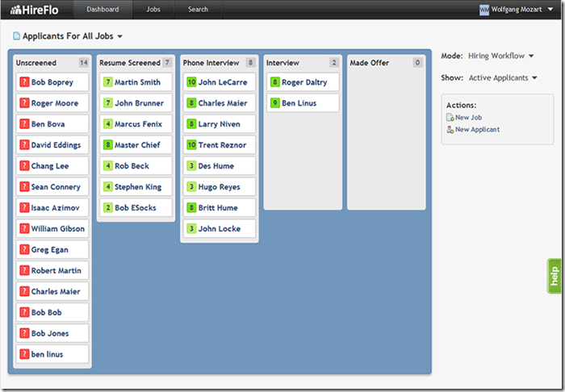
Task: Expand the Applicants For All Jobs dropdown
Action: tap(120, 36)
